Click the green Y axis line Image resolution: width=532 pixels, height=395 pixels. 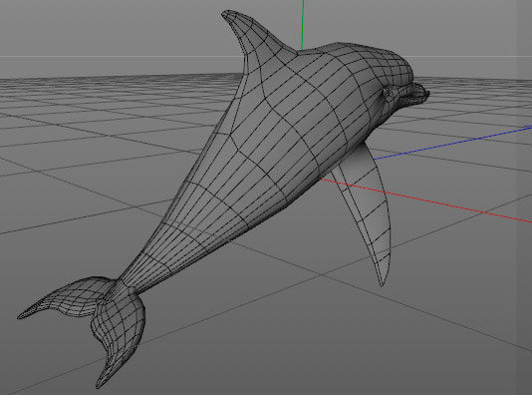point(302,25)
